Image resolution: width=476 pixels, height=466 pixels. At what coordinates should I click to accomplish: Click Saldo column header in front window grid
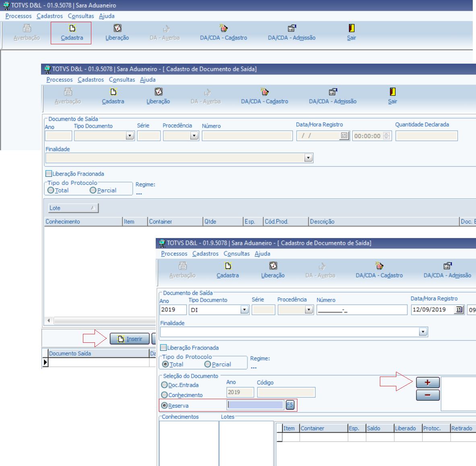pyautogui.click(x=380, y=428)
